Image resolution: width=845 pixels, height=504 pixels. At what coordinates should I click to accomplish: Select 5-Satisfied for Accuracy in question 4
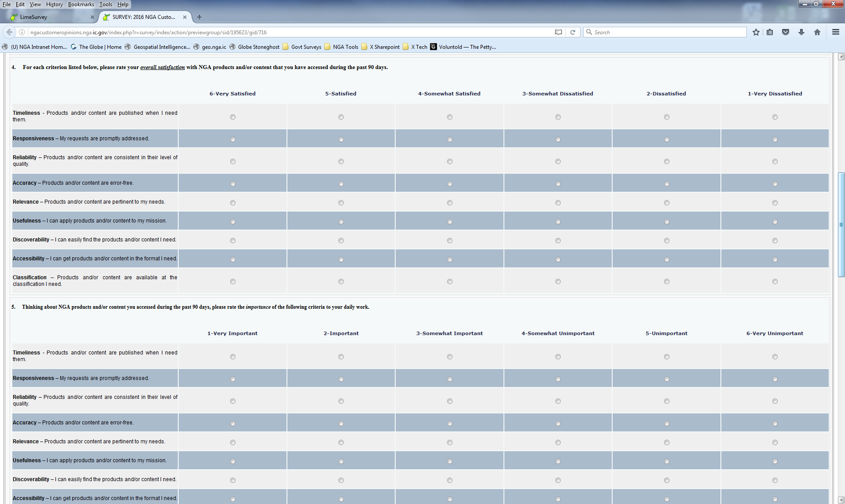click(x=341, y=184)
